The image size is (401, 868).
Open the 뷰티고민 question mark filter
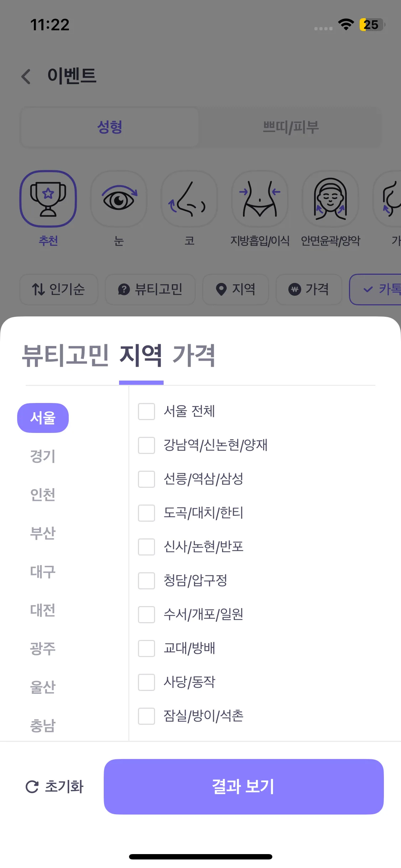coord(150,289)
